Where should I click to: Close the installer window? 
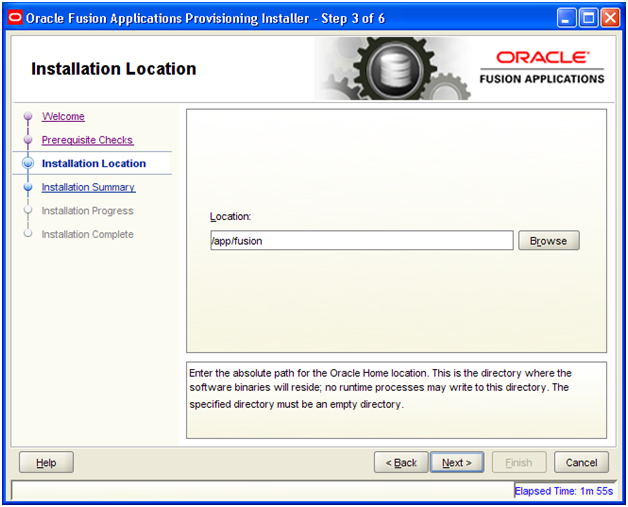coord(610,18)
